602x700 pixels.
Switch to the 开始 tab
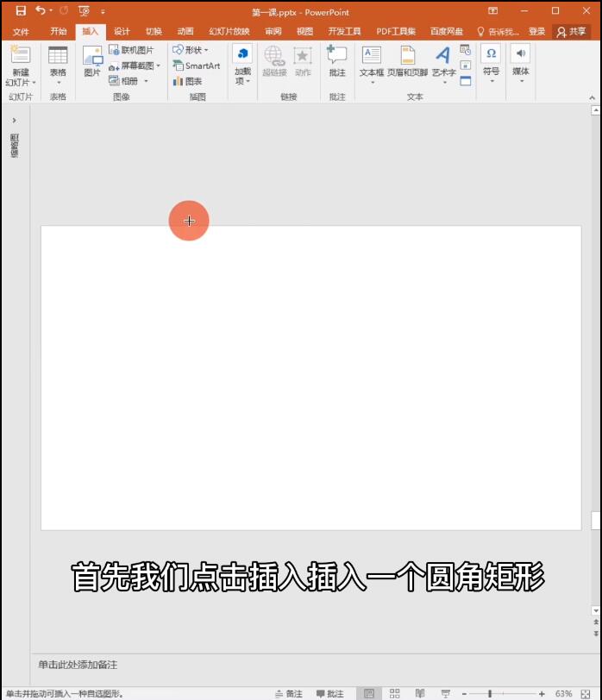(58, 31)
